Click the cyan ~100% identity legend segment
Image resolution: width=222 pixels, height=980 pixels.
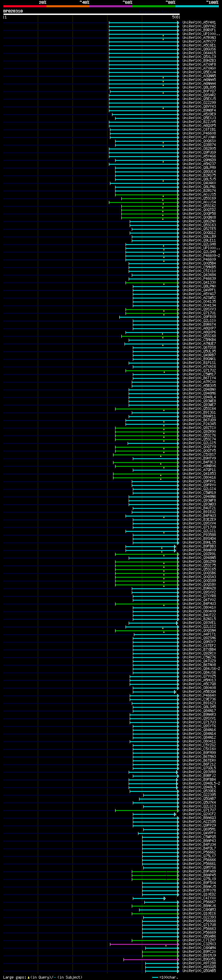[x=197, y=6]
